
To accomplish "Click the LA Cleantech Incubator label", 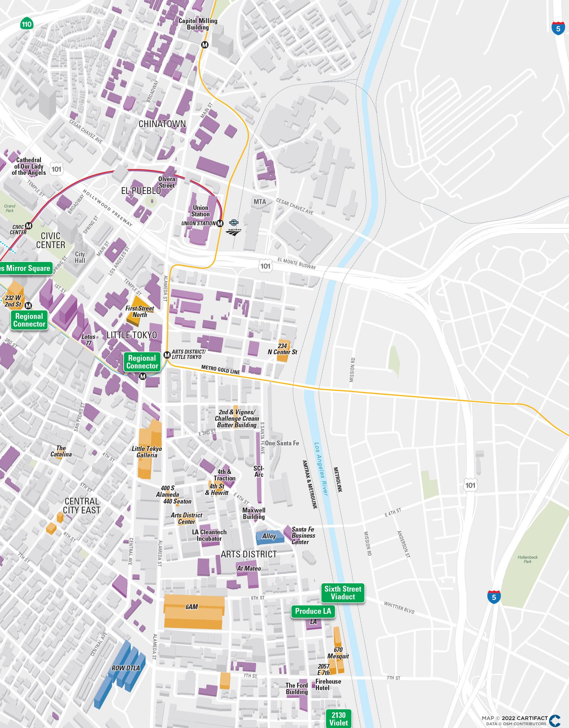I will click(209, 535).
